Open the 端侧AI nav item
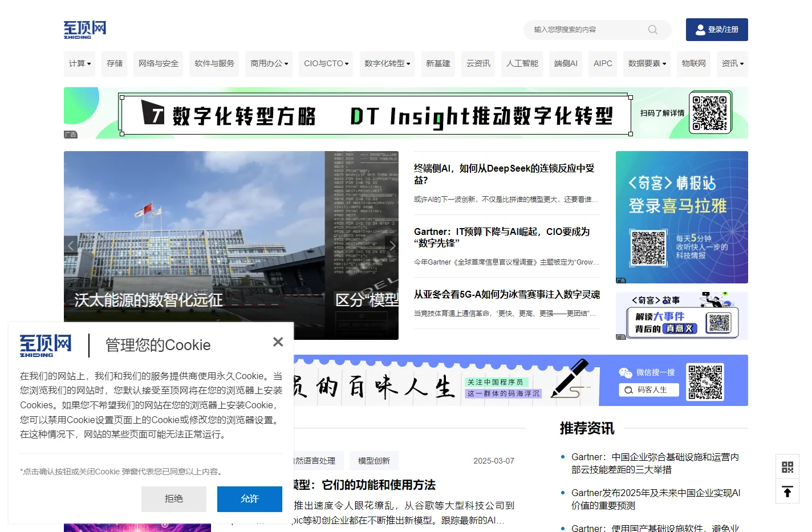 point(566,64)
